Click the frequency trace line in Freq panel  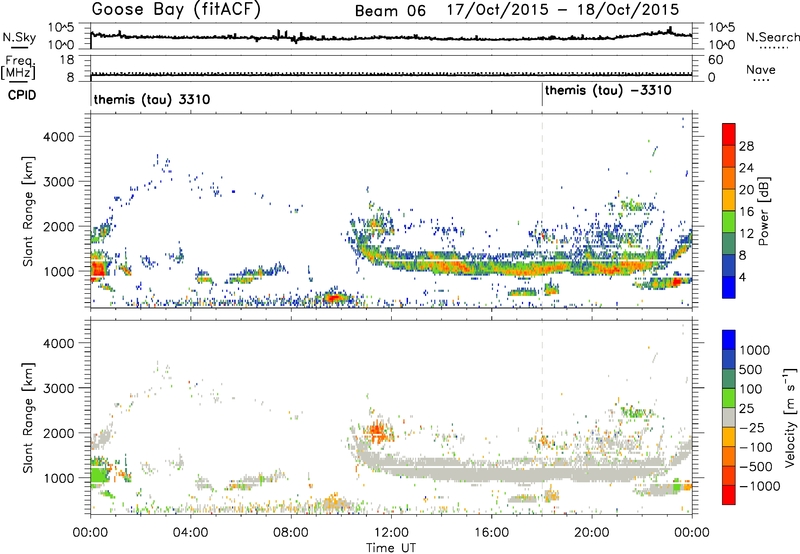tap(391, 74)
